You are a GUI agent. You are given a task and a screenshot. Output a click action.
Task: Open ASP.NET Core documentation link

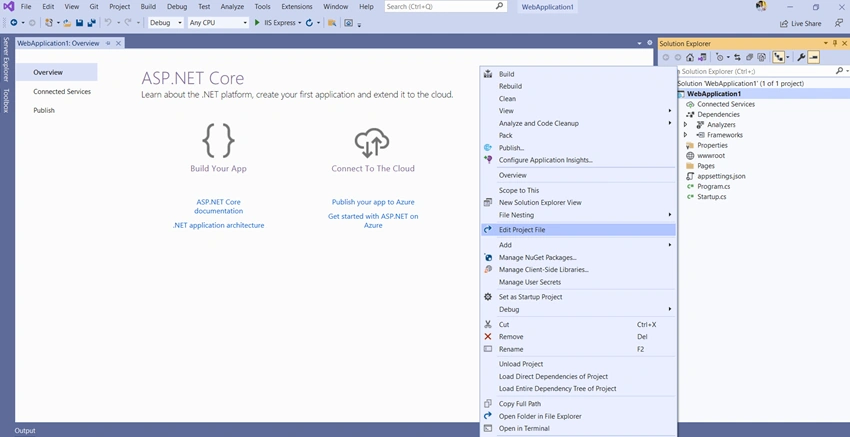[218, 206]
